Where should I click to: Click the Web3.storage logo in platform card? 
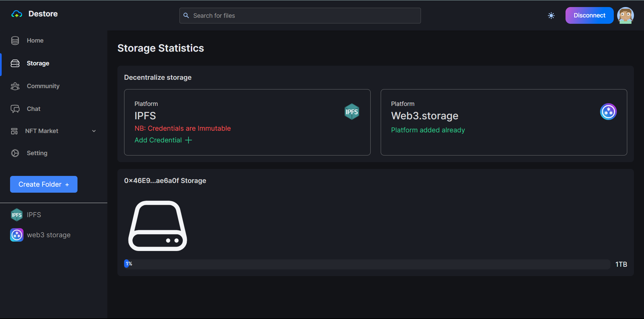click(x=608, y=112)
